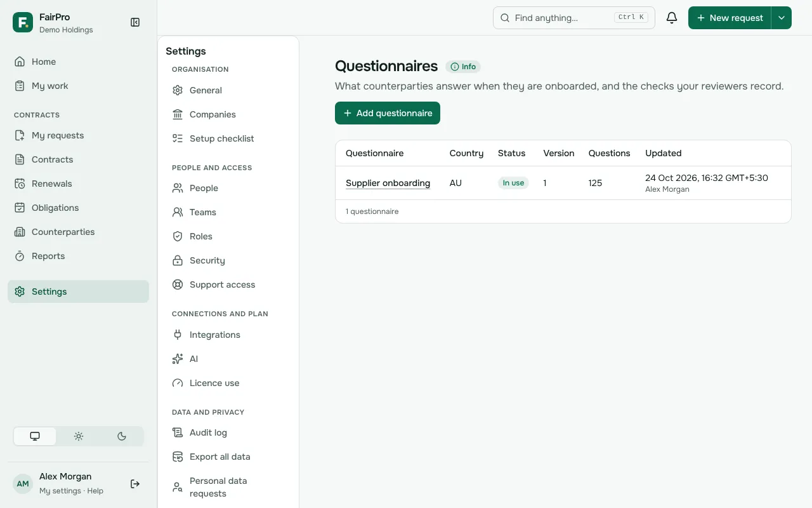Open the Supplier onboarding questionnaire
This screenshot has height=508, width=812.
point(388,183)
